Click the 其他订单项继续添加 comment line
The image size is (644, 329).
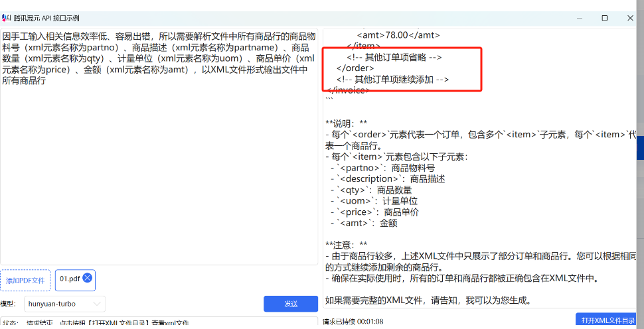[x=392, y=80]
